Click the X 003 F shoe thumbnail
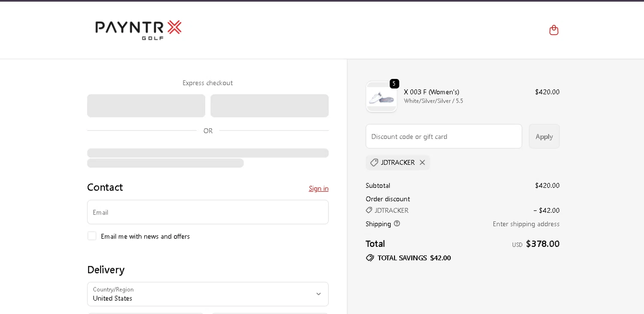644x314 pixels. click(381, 97)
